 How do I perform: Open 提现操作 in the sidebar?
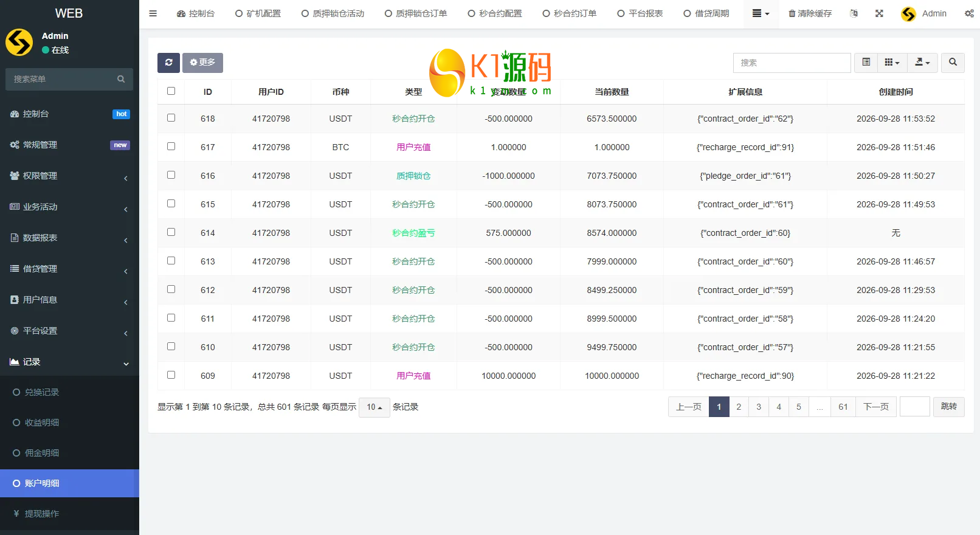pyautogui.click(x=69, y=514)
